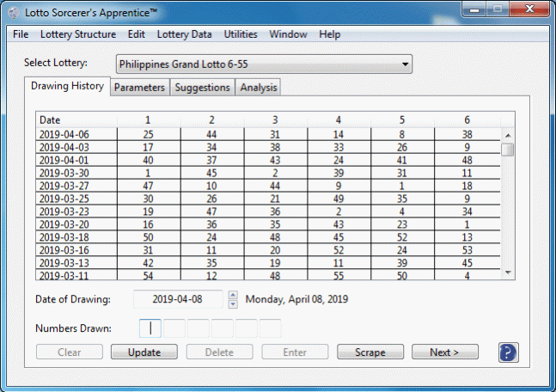Click the column 6 header

[x=467, y=119]
